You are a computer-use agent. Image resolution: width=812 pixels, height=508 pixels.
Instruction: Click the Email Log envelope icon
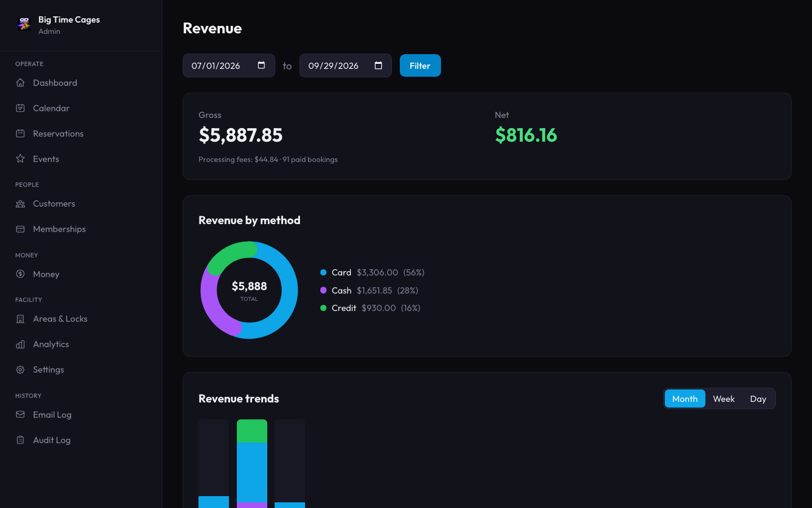pyautogui.click(x=20, y=414)
